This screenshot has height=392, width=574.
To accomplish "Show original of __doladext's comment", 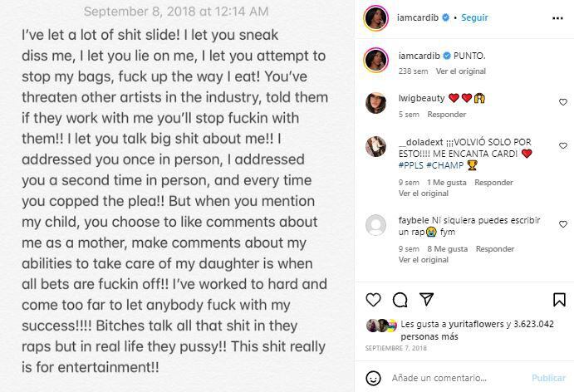I will tap(424, 194).
